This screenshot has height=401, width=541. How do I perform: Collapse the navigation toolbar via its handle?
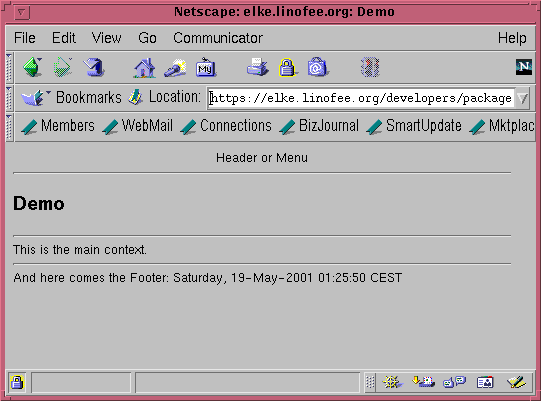click(9, 67)
